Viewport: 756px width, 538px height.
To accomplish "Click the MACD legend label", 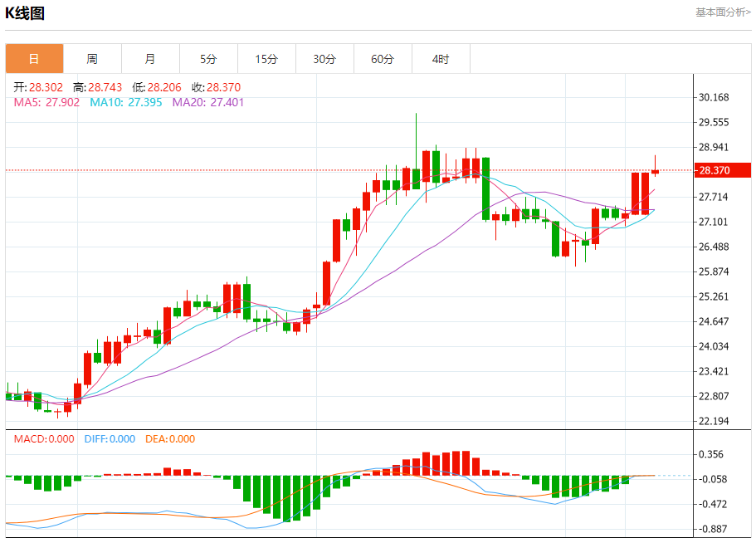I will [43, 439].
